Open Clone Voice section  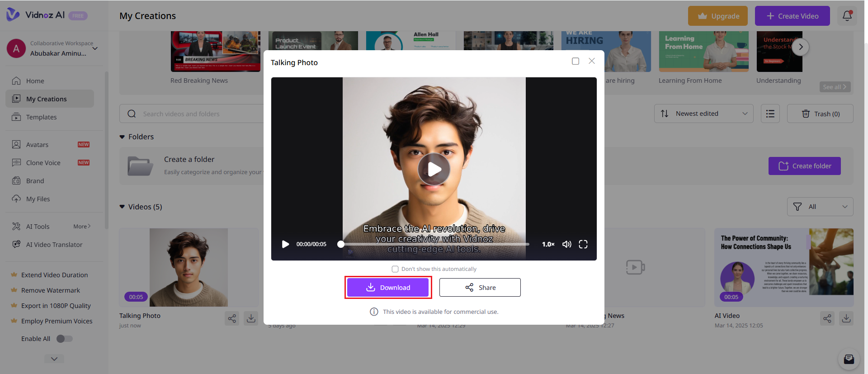click(x=50, y=163)
